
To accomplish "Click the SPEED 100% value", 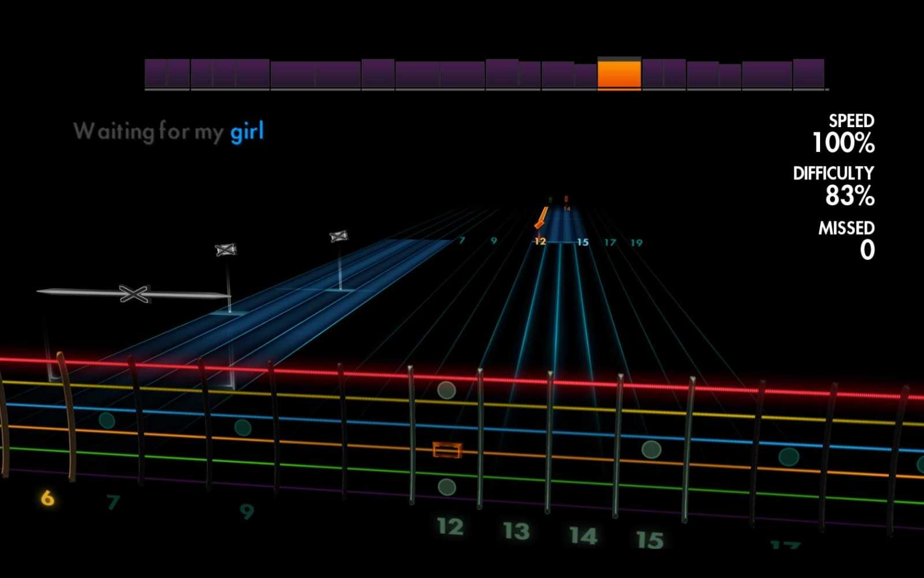I will [x=843, y=143].
